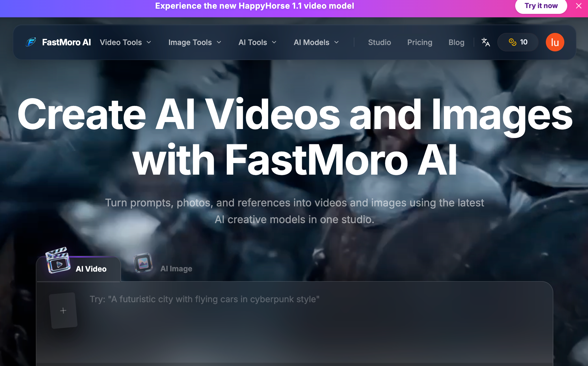The width and height of the screenshot is (588, 366).
Task: Go to the Studio page
Action: (x=379, y=42)
